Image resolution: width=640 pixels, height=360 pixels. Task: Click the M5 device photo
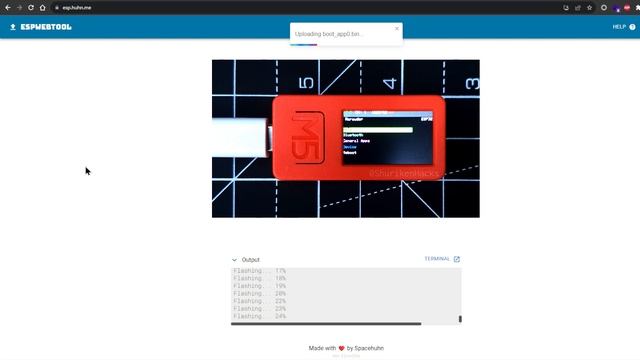pos(346,138)
